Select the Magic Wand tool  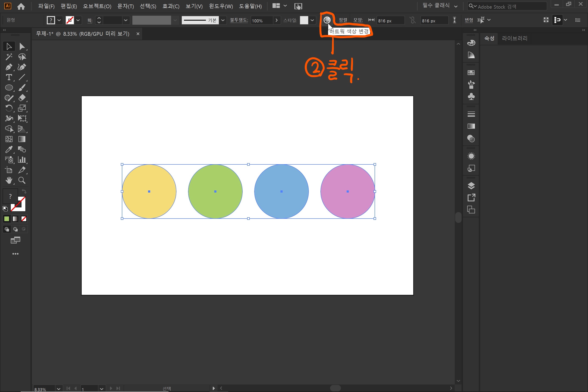[9, 57]
